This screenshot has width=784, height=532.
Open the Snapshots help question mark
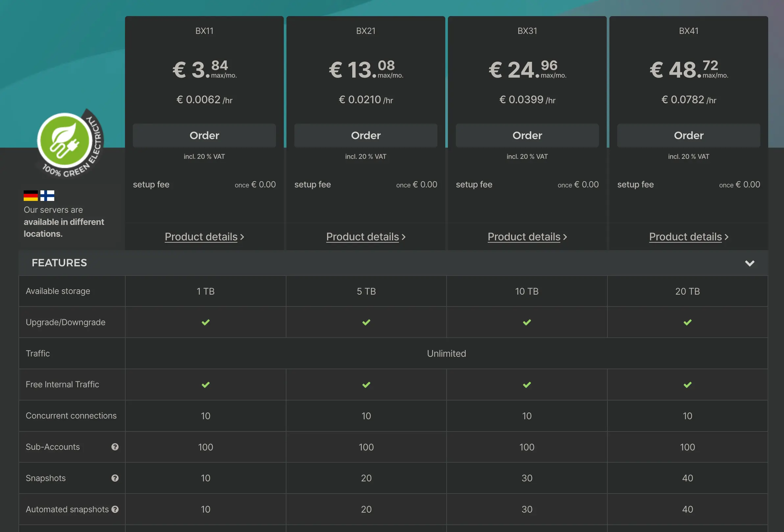pos(115,478)
